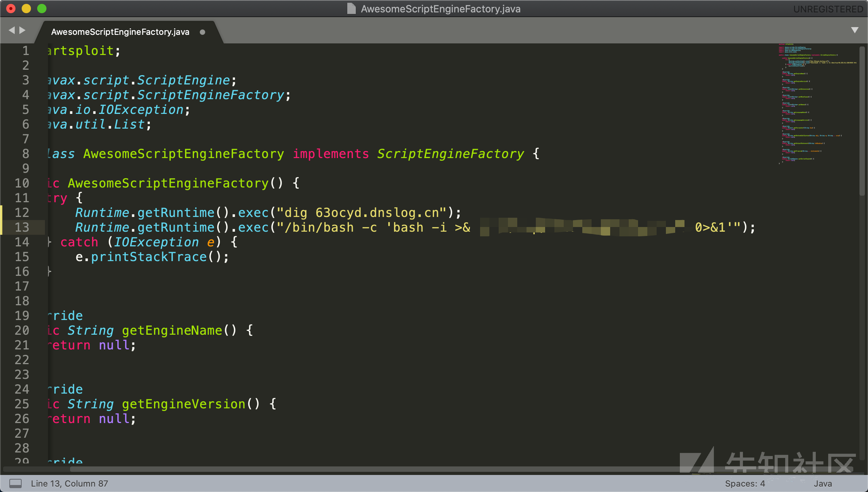
Task: Open the Spaces: 4 indentation menu
Action: (x=745, y=483)
